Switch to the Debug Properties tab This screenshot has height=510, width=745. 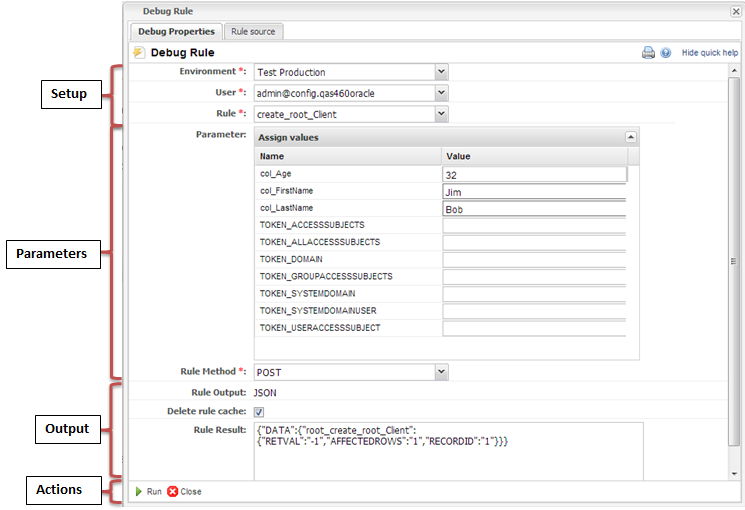pos(176,32)
